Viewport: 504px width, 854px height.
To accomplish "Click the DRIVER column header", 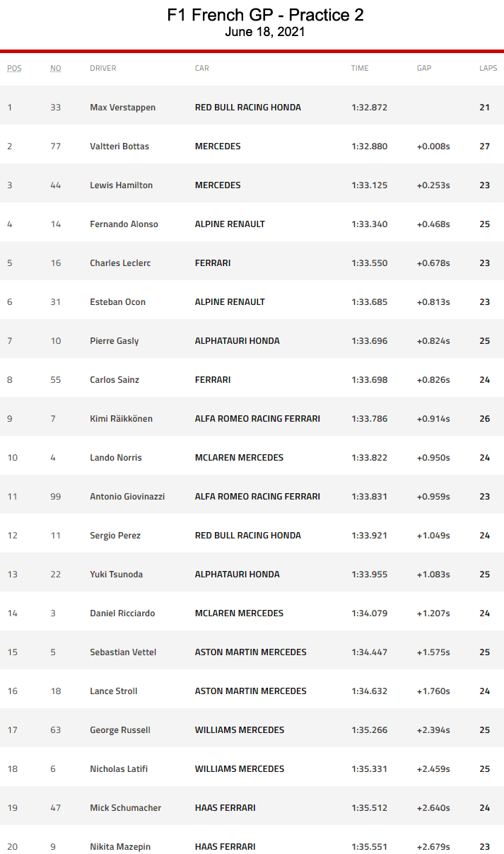I will 103,69.
